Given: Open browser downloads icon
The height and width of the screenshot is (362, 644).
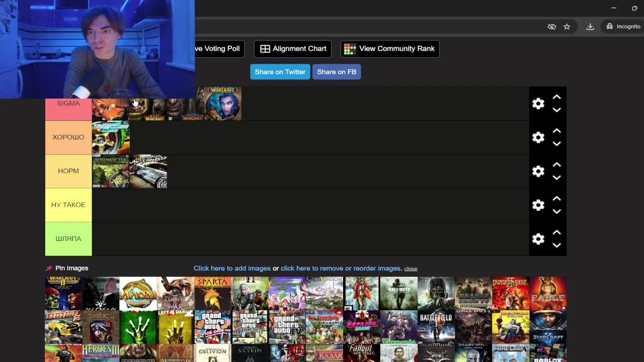Looking at the screenshot, I should pos(590,27).
